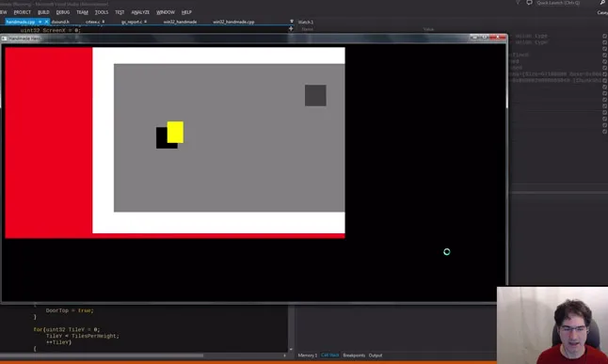Open the DEBUG menu
608x364 pixels.
pos(63,12)
